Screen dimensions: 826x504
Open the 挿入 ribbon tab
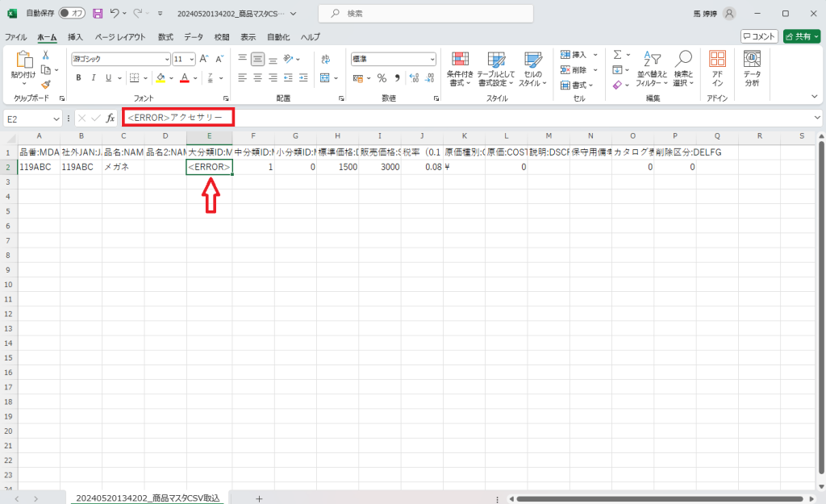pos(75,37)
